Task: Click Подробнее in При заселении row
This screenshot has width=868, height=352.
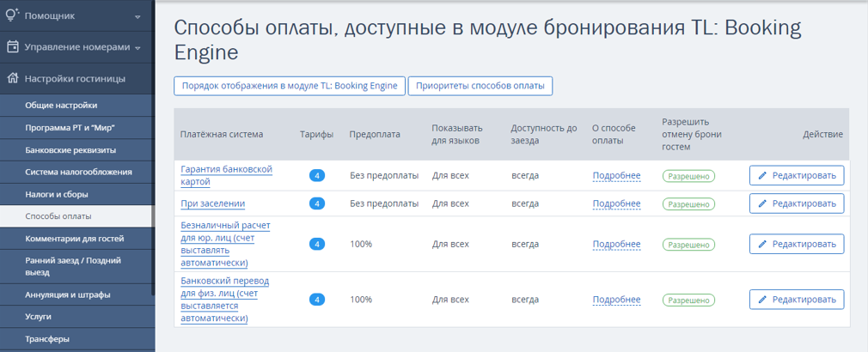Action: tap(617, 203)
